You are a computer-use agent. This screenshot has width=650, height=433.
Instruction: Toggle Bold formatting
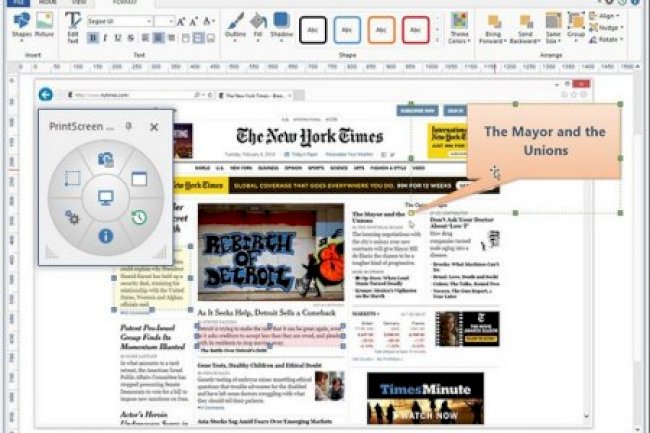click(93, 38)
